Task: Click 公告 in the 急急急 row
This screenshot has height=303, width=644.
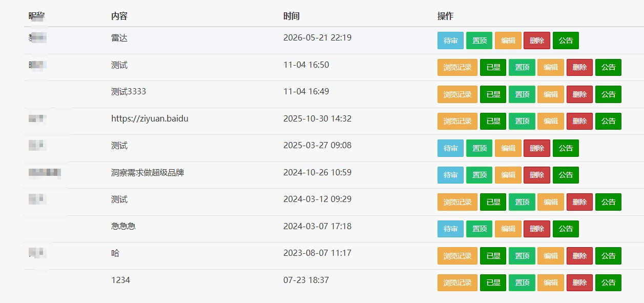Action: 566,229
